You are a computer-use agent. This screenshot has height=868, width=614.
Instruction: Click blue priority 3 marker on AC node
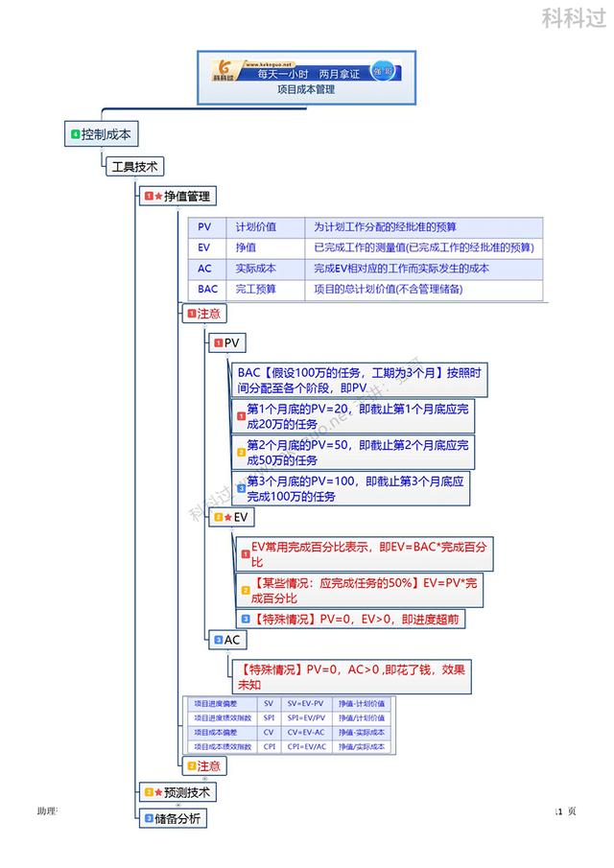tap(218, 640)
